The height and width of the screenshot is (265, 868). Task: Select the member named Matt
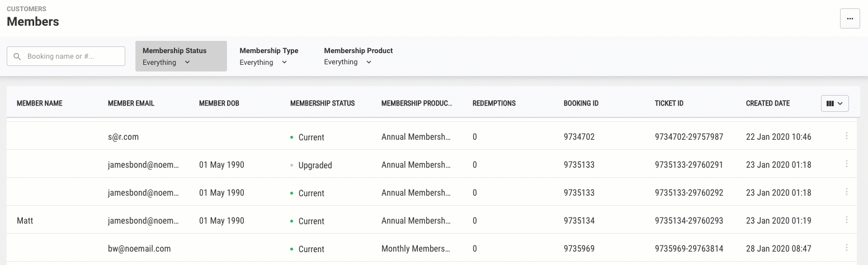pos(25,221)
